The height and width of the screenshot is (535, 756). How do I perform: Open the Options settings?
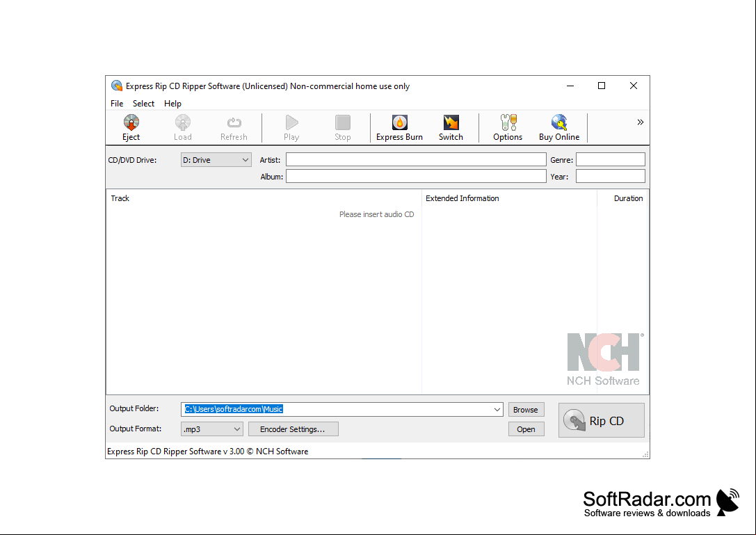[508, 128]
